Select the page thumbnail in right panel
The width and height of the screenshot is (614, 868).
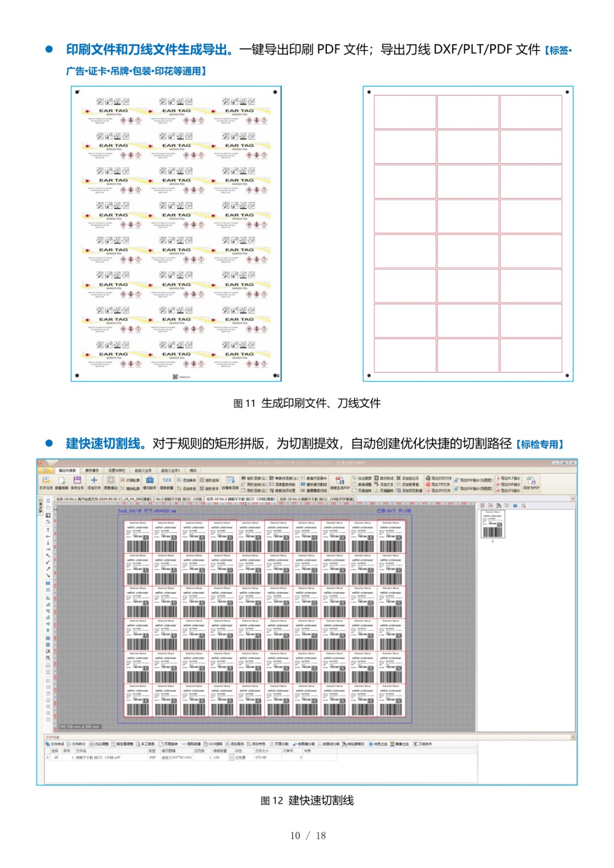click(492, 524)
